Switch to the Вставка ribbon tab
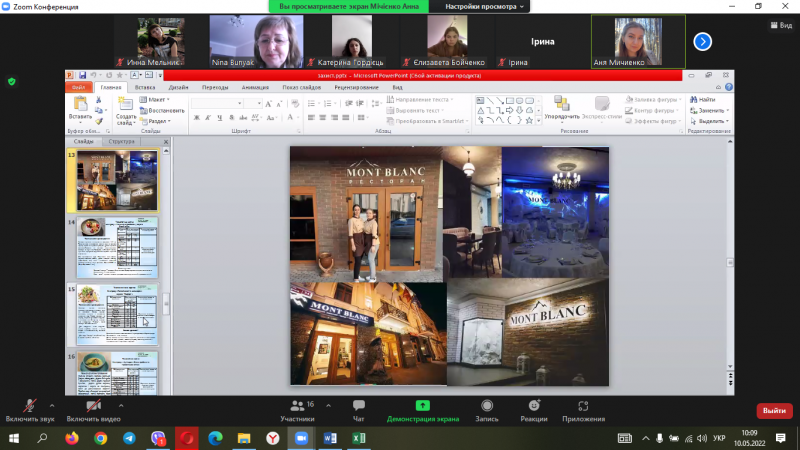The width and height of the screenshot is (800, 450). pyautogui.click(x=145, y=87)
